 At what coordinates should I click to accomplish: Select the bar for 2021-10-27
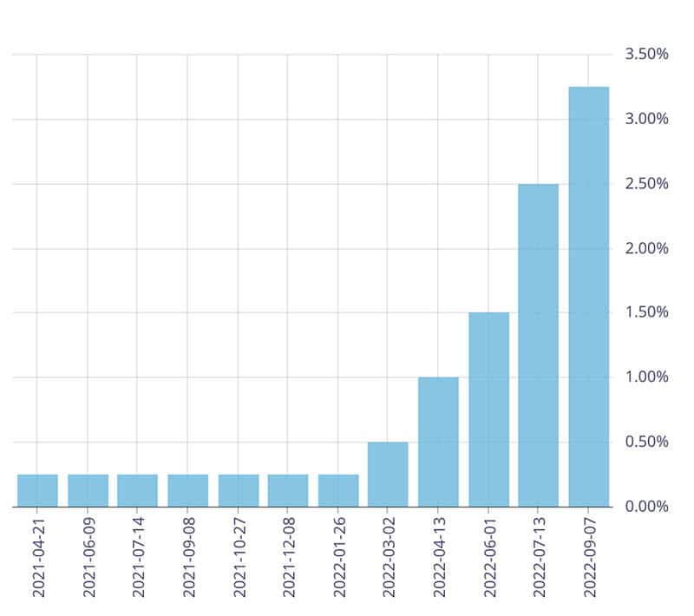[x=239, y=490]
